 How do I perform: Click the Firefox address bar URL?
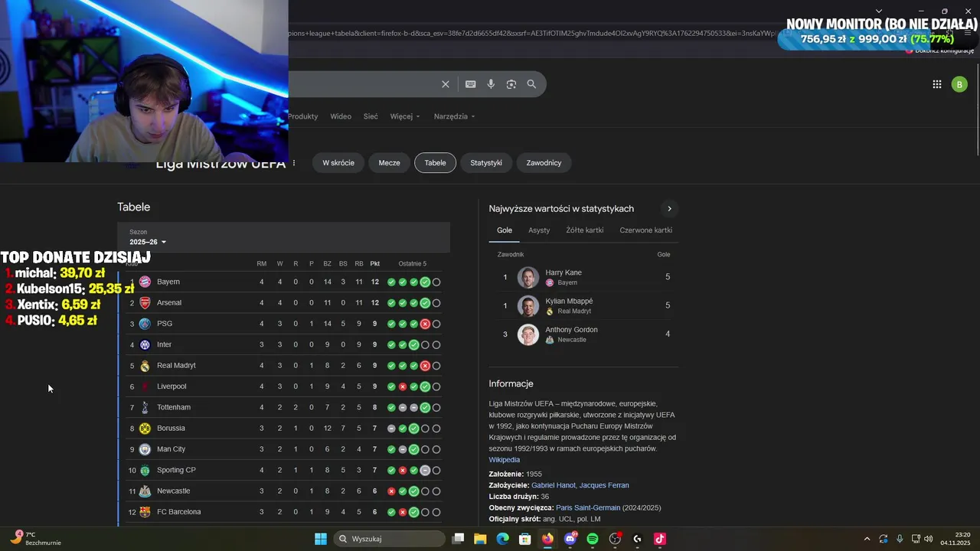coord(532,34)
